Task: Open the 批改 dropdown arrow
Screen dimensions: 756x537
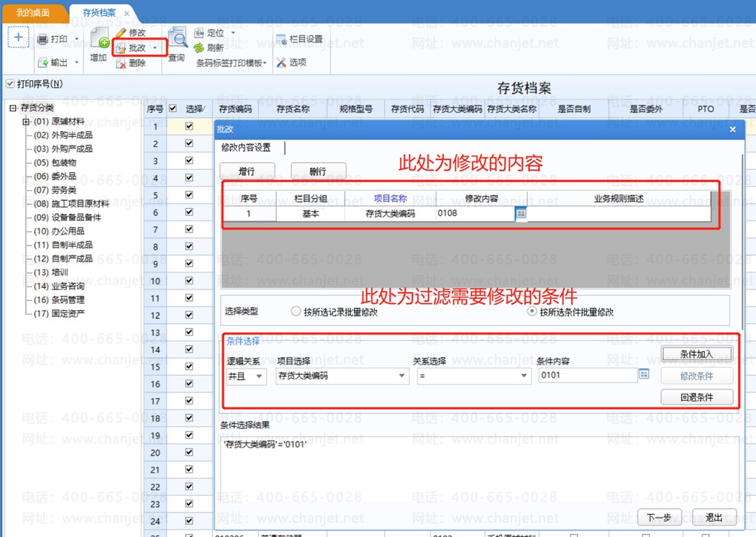Action: 155,48
